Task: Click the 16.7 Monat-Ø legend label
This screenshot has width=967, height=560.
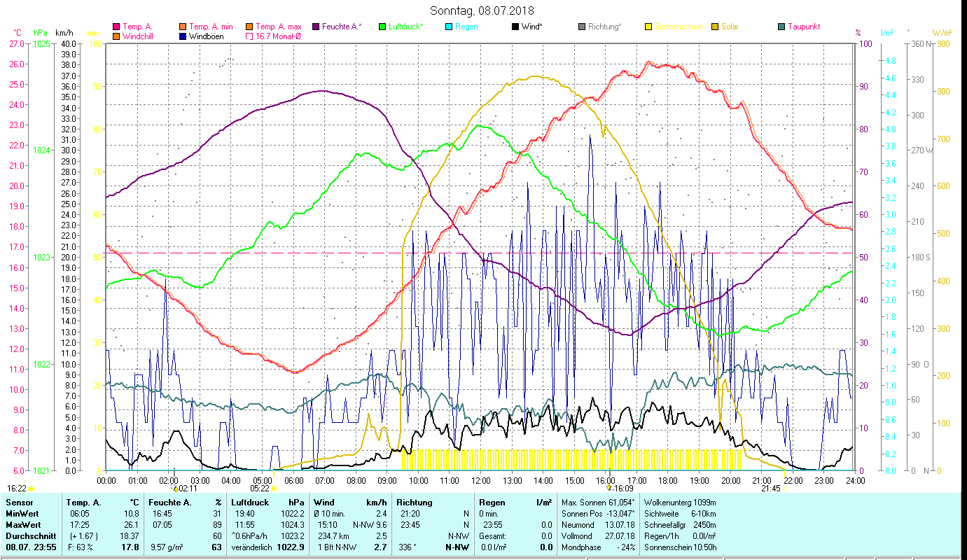Action: (279, 36)
